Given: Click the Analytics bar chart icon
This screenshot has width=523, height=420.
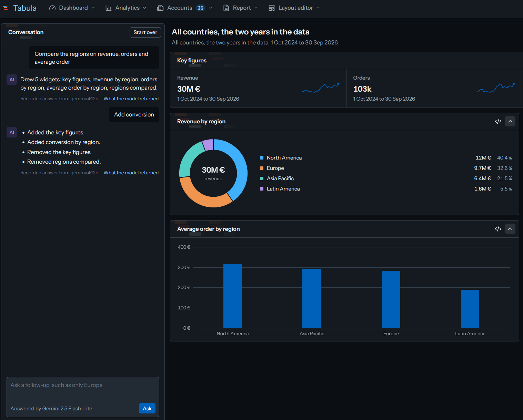Looking at the screenshot, I should click(x=108, y=8).
